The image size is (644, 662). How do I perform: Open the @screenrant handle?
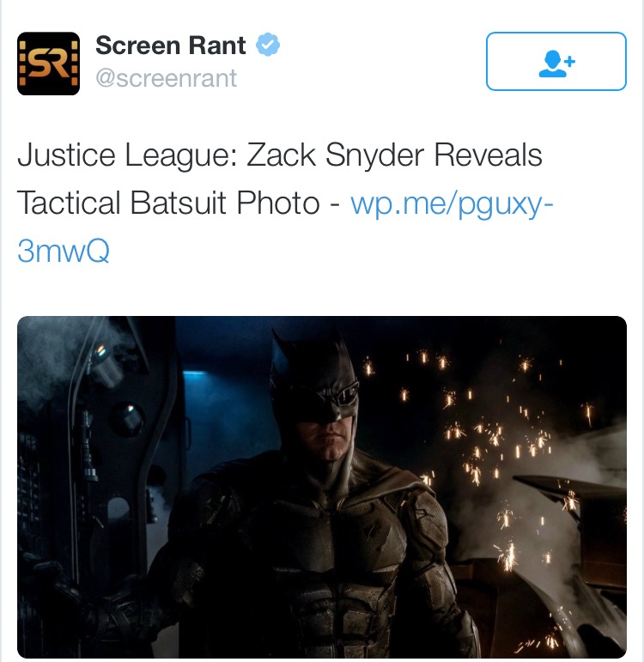pyautogui.click(x=166, y=78)
